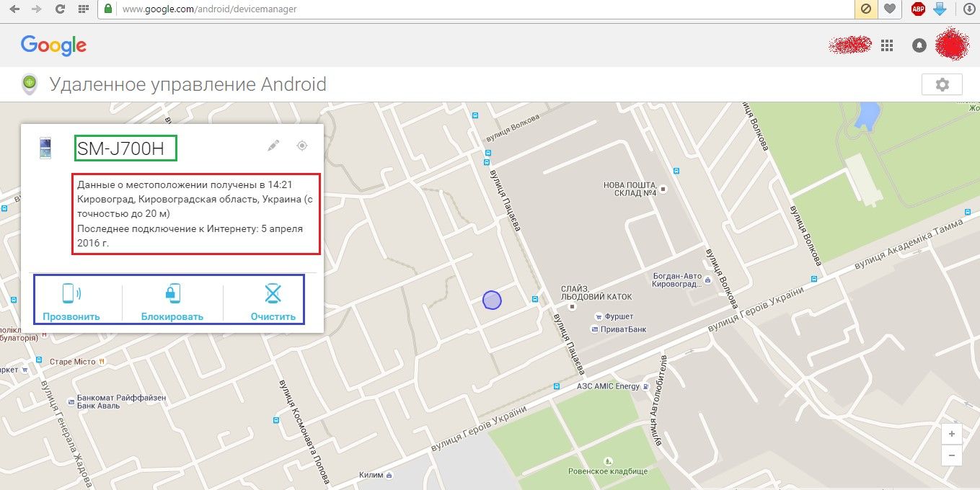Click the browser address bar

point(476,9)
